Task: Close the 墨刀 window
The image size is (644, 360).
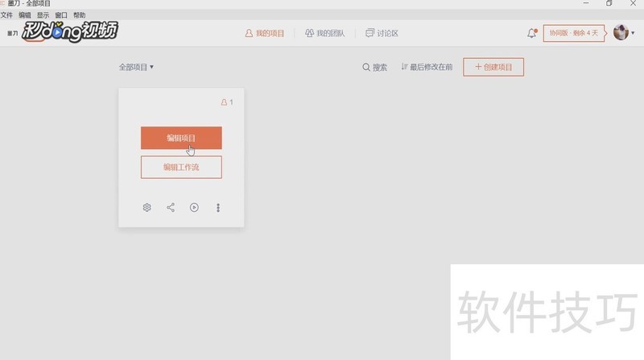Action: tap(633, 3)
